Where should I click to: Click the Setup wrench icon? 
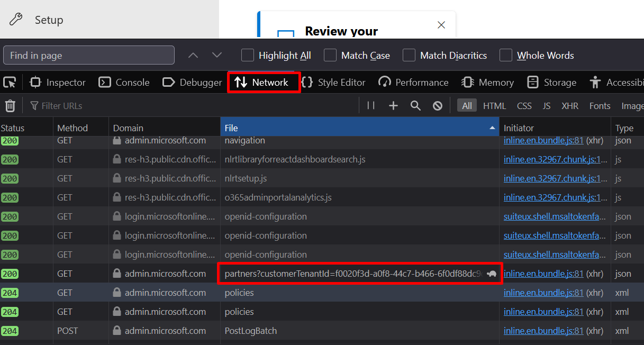[x=16, y=20]
